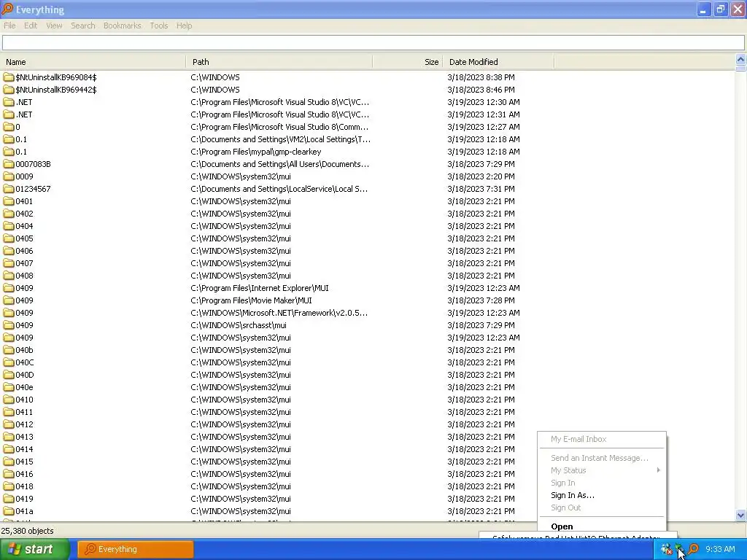Sort results by the Size column header
The height and width of the screenshot is (560, 747).
408,62
